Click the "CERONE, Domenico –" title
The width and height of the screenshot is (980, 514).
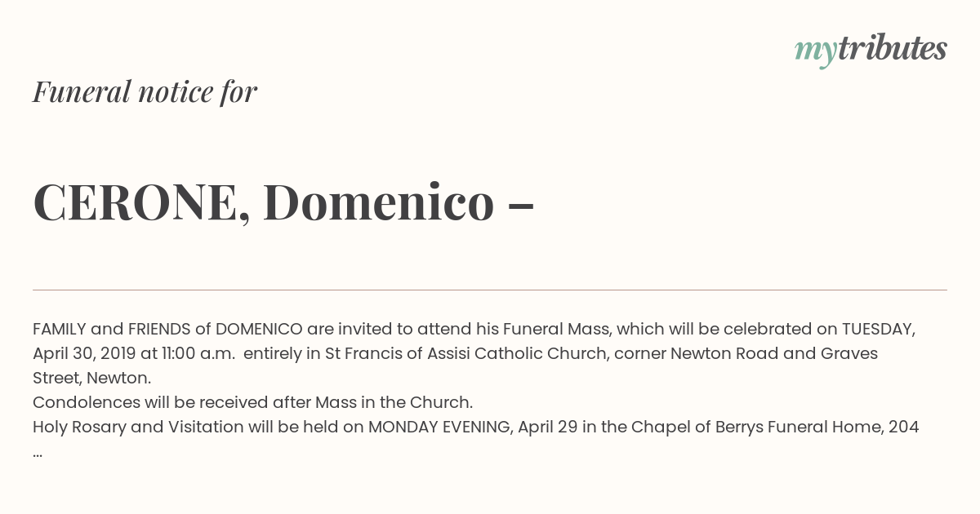tap(283, 202)
